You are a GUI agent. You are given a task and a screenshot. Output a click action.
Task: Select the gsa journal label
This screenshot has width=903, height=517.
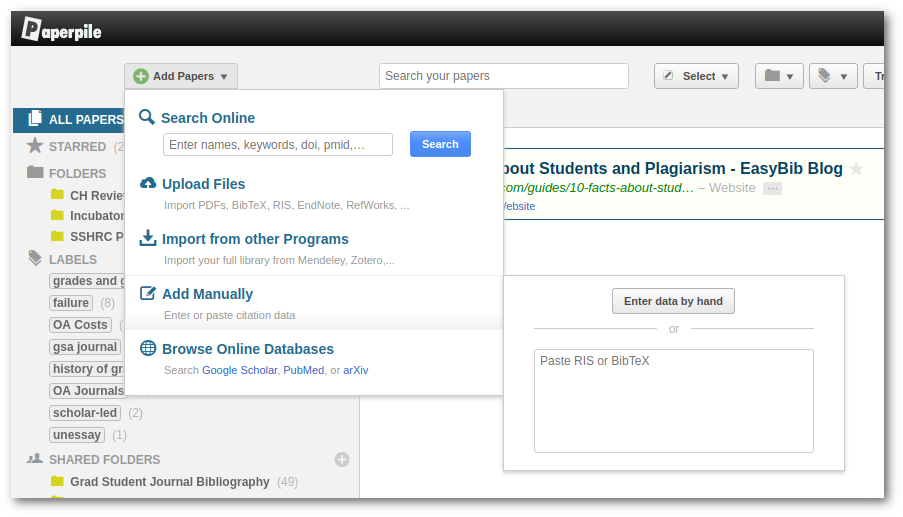point(85,347)
